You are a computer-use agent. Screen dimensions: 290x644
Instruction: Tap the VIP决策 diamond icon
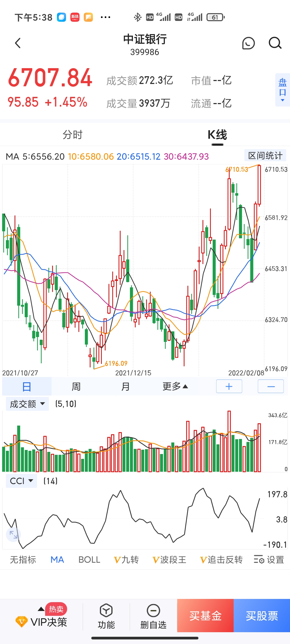[x=21, y=621]
